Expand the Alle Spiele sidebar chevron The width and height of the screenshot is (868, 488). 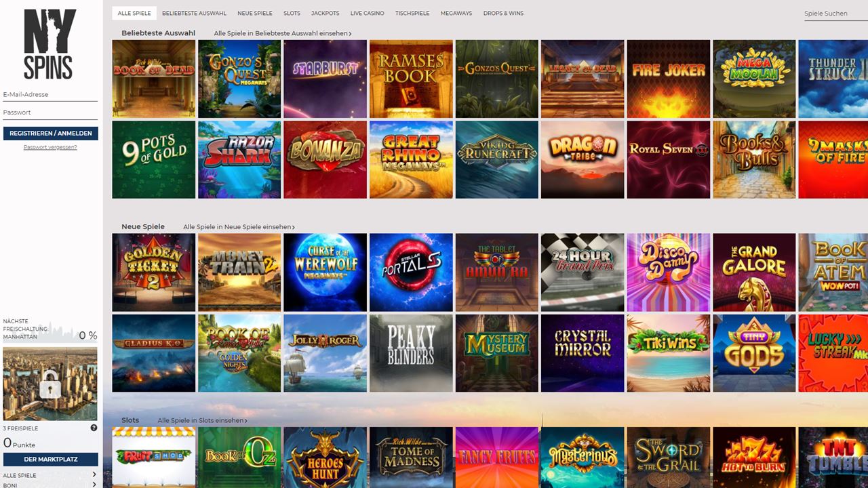[94, 475]
